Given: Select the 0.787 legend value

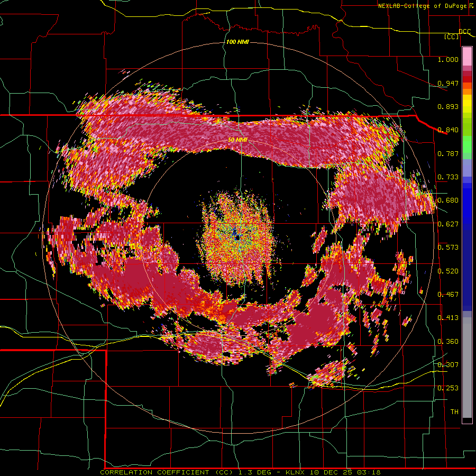Looking at the screenshot, I should coord(448,153).
